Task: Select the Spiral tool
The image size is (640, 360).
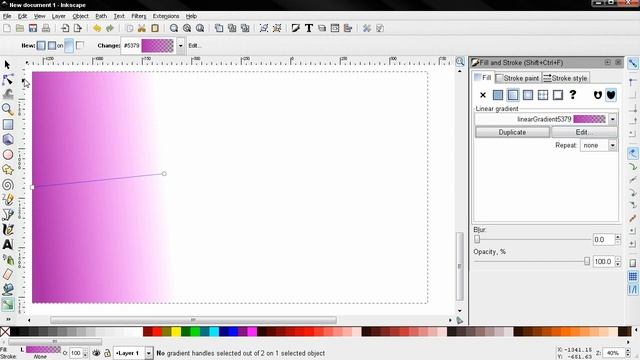Action: (7, 184)
